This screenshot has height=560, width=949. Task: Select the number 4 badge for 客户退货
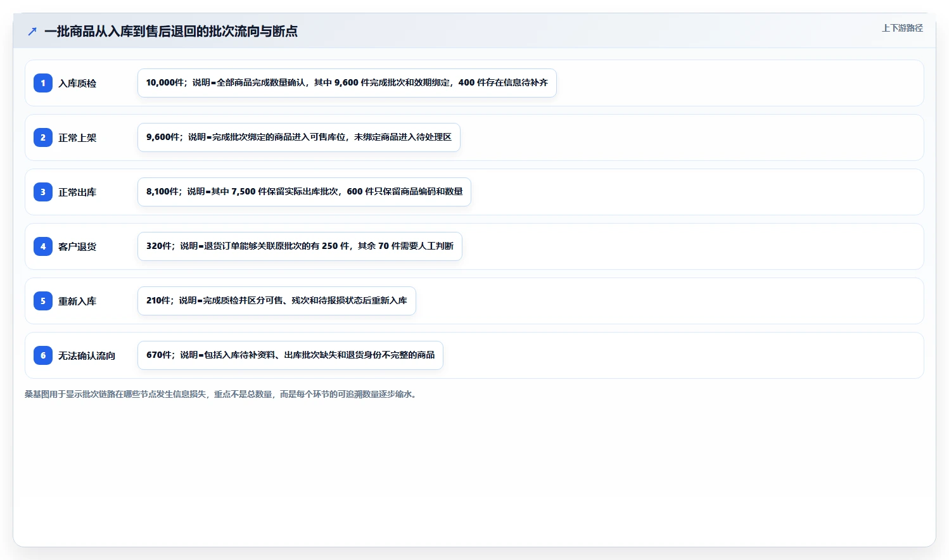(x=43, y=246)
